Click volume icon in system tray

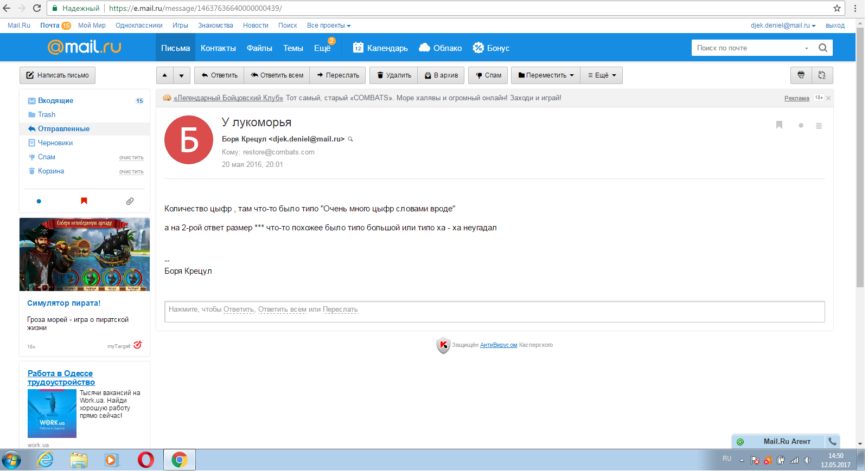pyautogui.click(x=807, y=460)
